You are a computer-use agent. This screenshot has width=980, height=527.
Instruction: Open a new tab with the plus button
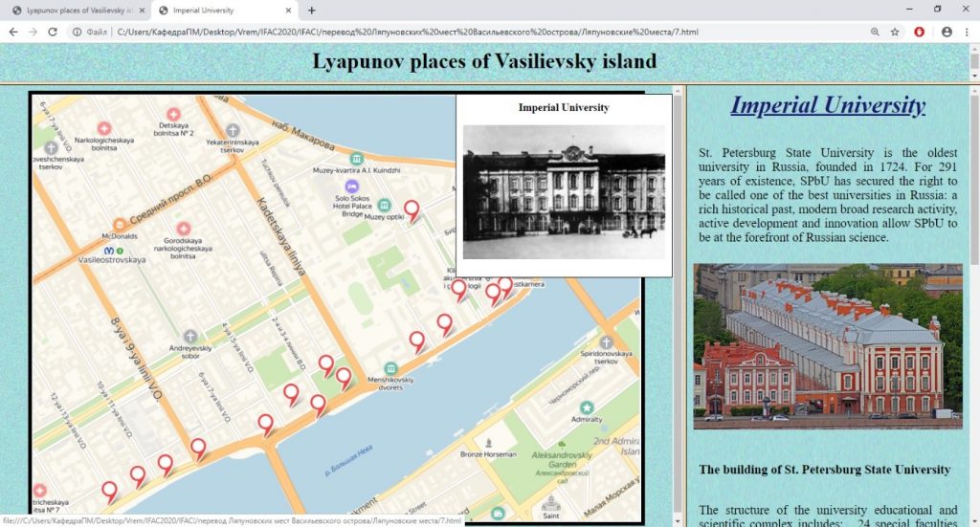click(x=311, y=10)
